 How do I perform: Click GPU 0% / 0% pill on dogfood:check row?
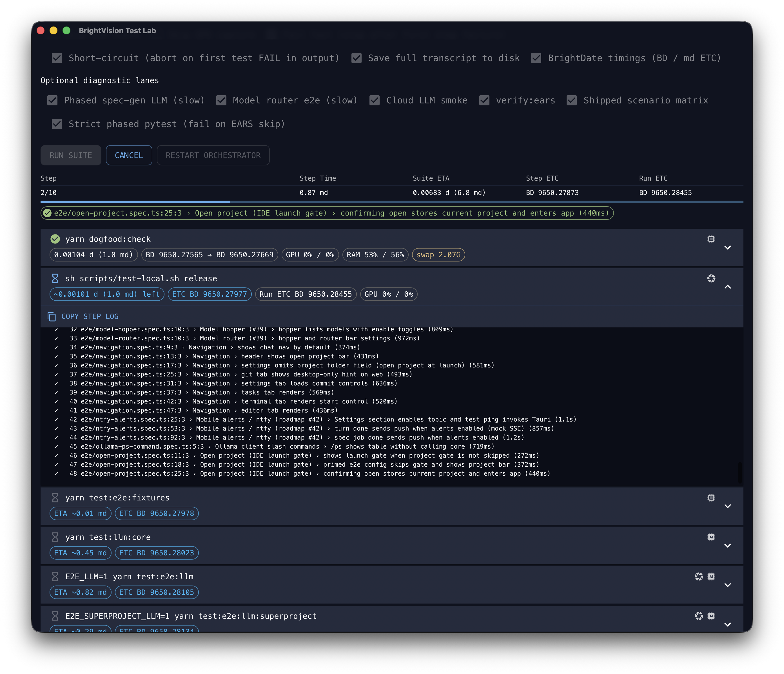click(x=310, y=255)
